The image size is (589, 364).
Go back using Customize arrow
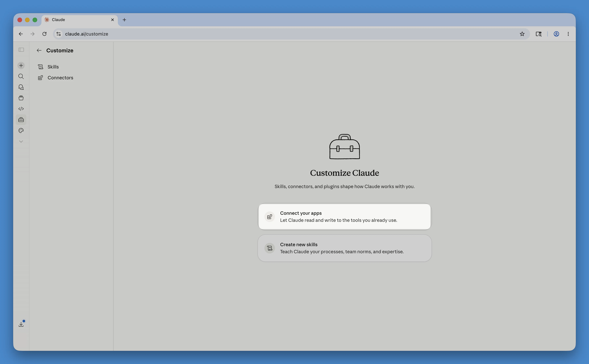39,50
